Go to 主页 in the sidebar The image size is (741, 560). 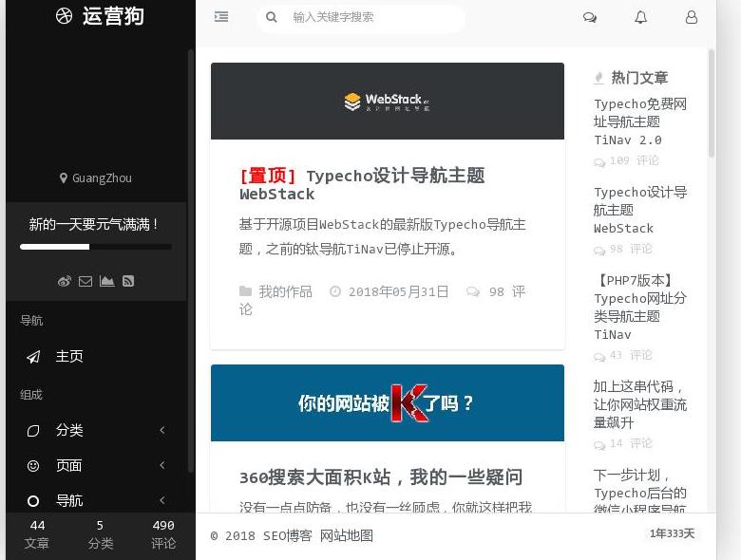point(96,357)
